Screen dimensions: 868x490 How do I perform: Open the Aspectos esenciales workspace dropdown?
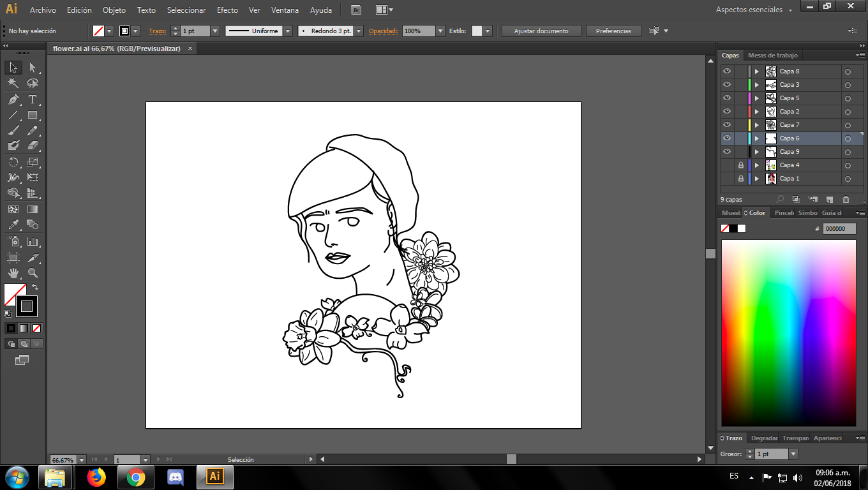click(753, 10)
